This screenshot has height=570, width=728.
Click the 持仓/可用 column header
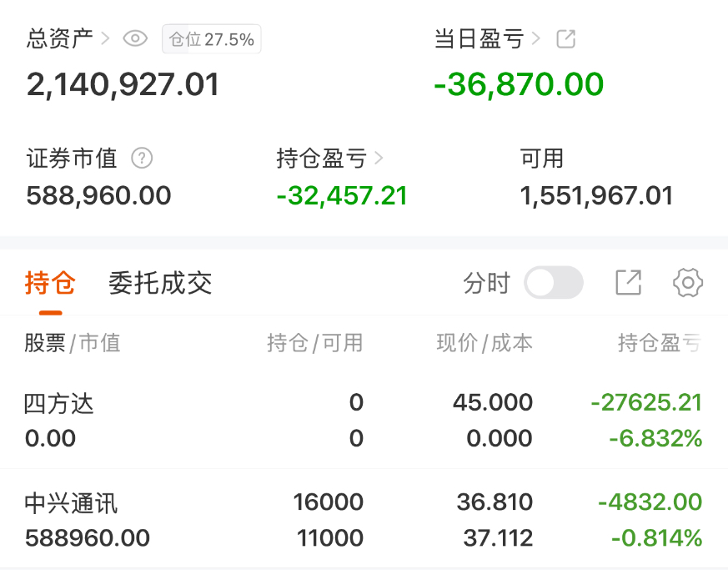314,343
